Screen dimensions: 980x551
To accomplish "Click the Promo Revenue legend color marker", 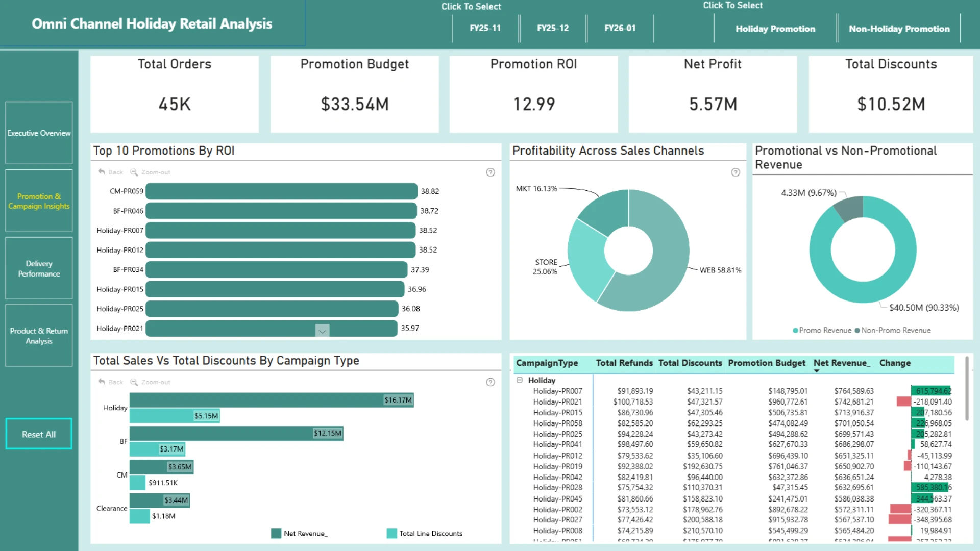I will tap(795, 331).
